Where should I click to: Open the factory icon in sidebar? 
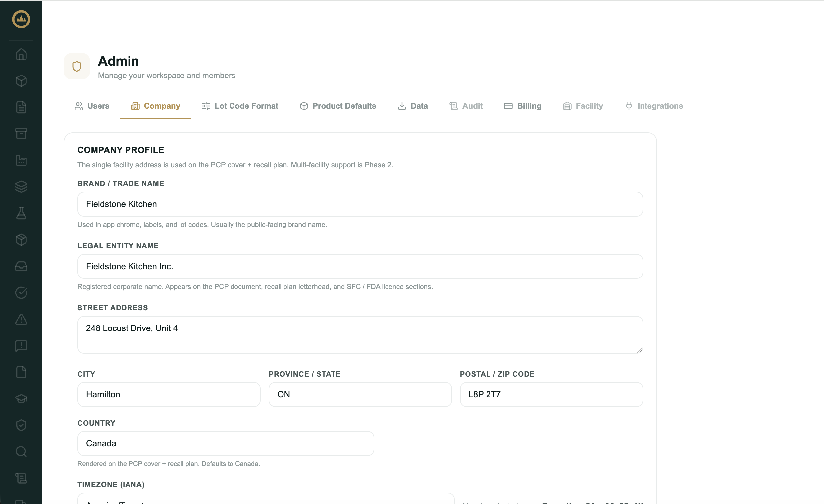coord(21,160)
